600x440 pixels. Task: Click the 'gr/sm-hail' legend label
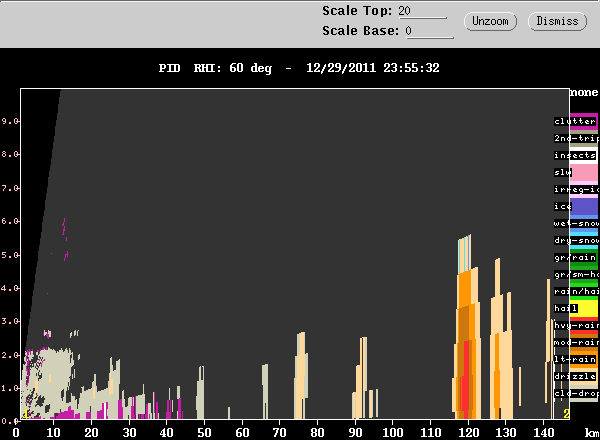click(576, 274)
